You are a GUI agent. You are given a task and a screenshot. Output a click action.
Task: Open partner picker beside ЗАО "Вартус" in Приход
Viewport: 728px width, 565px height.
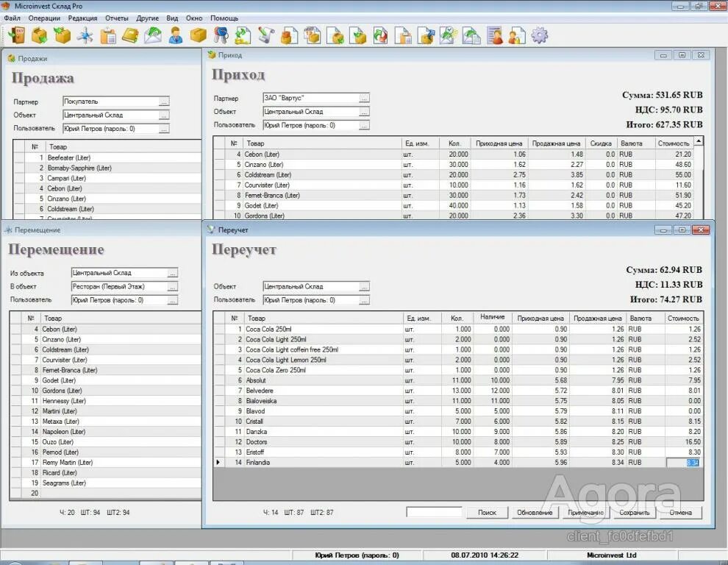[365, 98]
